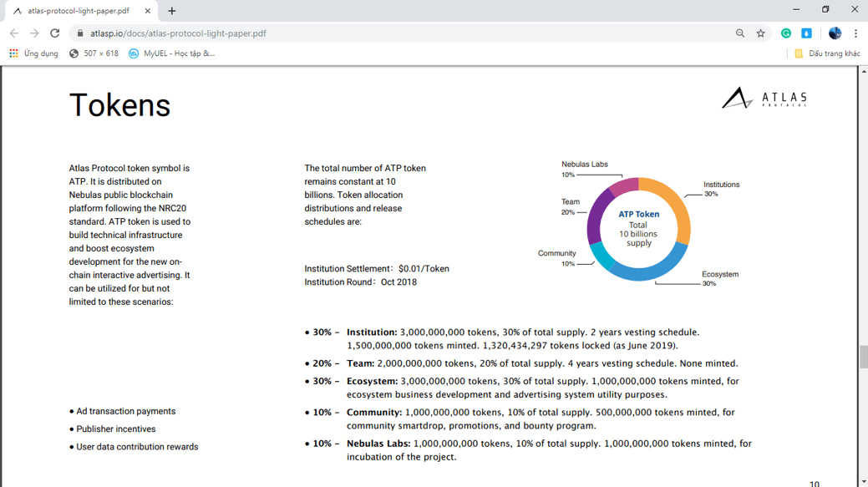
Task: Click the Tokens page heading
Action: tap(119, 105)
